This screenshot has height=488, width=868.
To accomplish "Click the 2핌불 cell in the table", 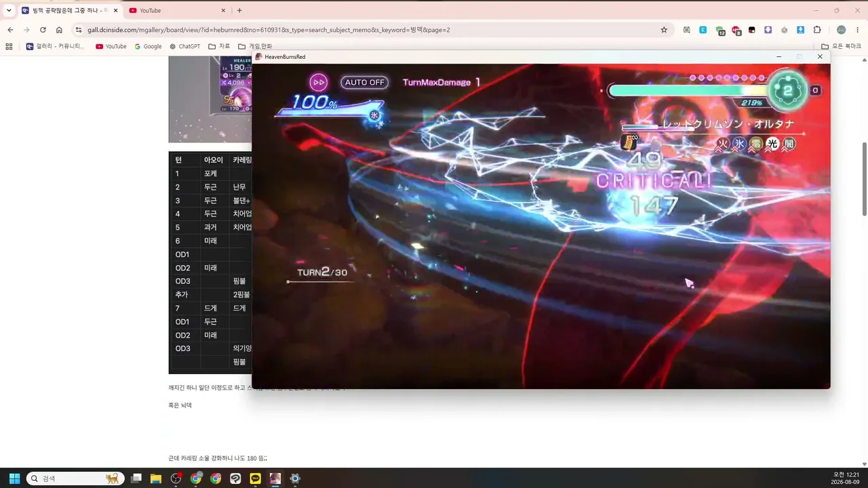I will pos(241,295).
